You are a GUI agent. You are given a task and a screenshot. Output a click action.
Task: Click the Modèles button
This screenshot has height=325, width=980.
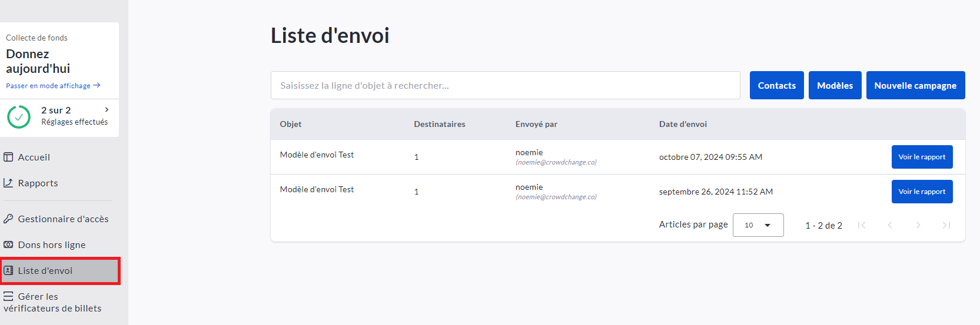pos(835,85)
